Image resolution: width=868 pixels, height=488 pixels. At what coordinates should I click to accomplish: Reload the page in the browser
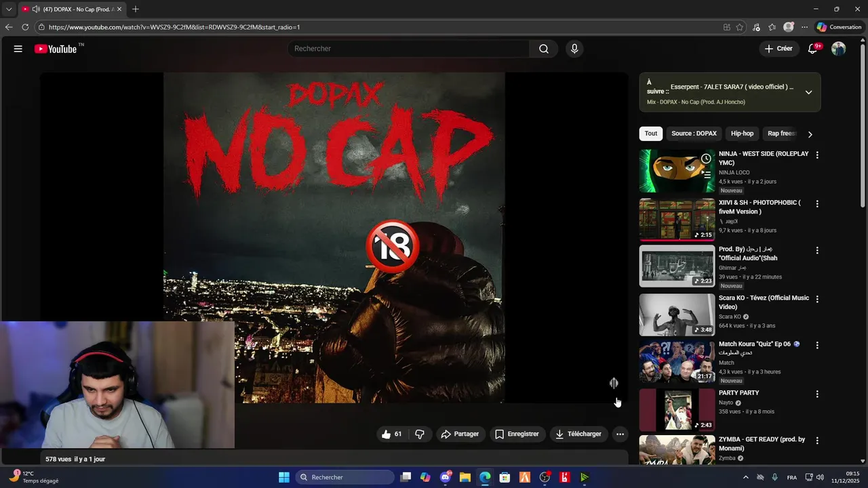click(x=25, y=27)
